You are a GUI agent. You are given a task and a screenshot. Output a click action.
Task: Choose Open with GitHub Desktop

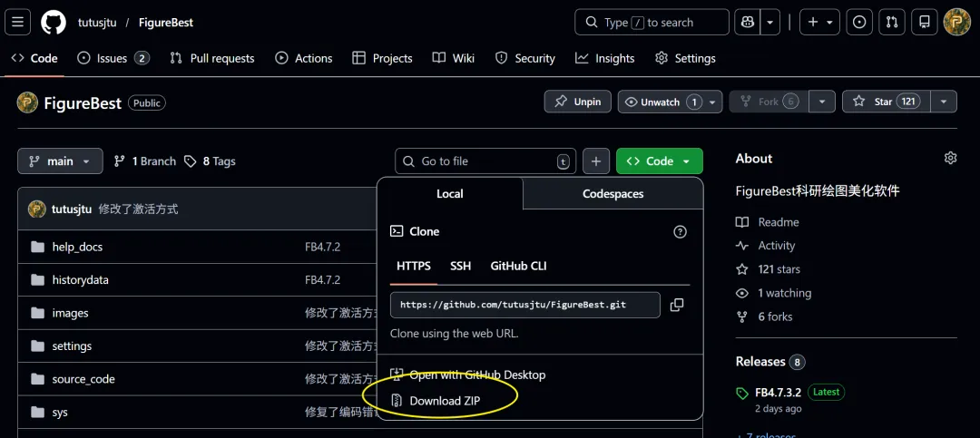pyautogui.click(x=468, y=375)
